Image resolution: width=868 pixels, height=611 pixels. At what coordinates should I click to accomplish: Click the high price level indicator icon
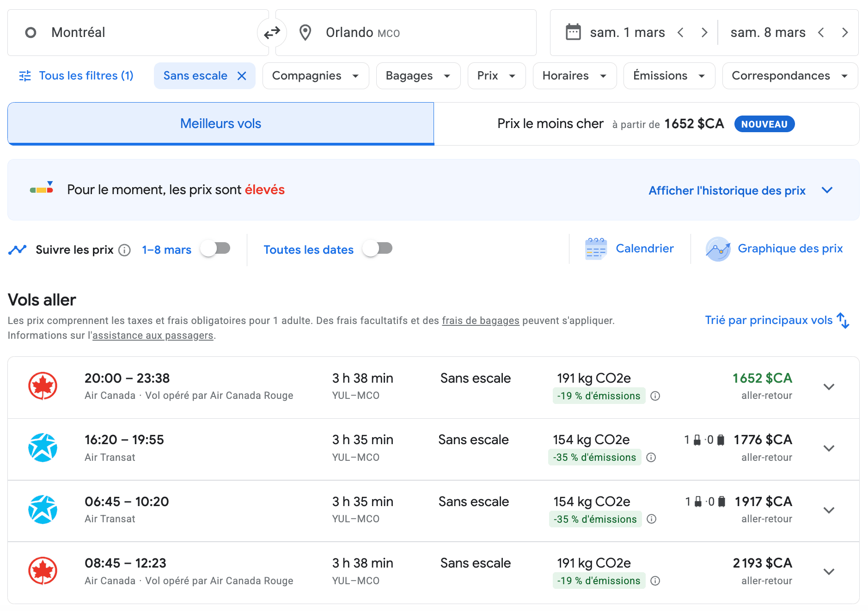42,188
